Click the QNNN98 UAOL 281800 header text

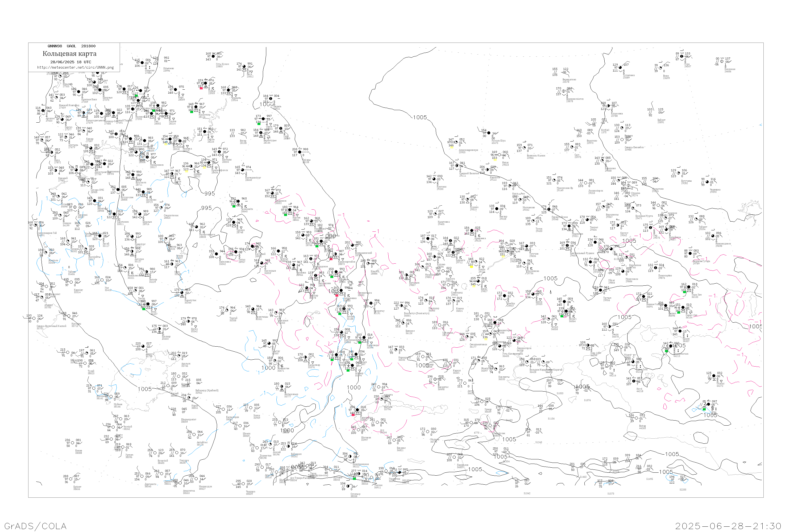(72, 46)
